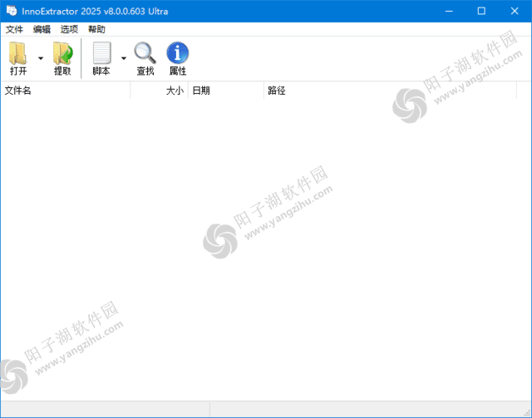Viewport: 532px width, 418px height.
Task: Click the resize grip in status bar corner
Action: 527,412
